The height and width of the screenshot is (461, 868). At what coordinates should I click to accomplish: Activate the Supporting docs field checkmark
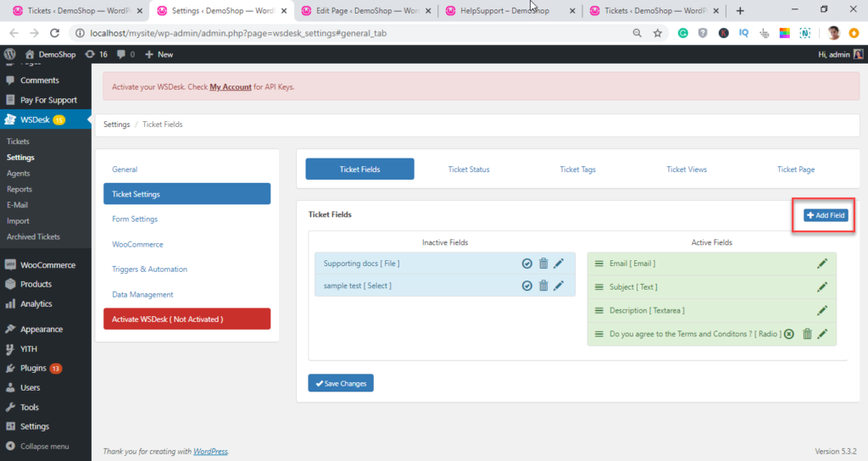pyautogui.click(x=527, y=264)
